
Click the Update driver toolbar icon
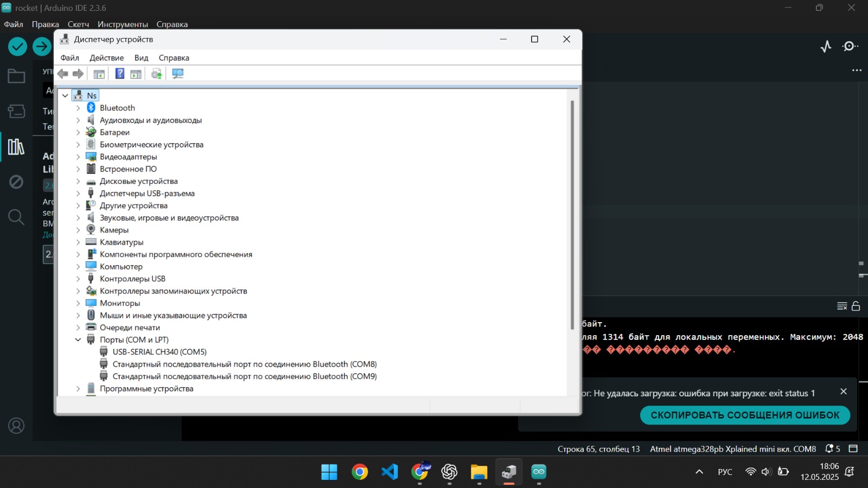[157, 74]
